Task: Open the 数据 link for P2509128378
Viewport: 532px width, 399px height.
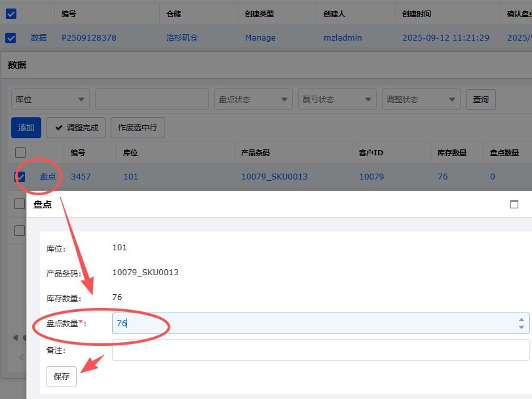Action: 39,37
